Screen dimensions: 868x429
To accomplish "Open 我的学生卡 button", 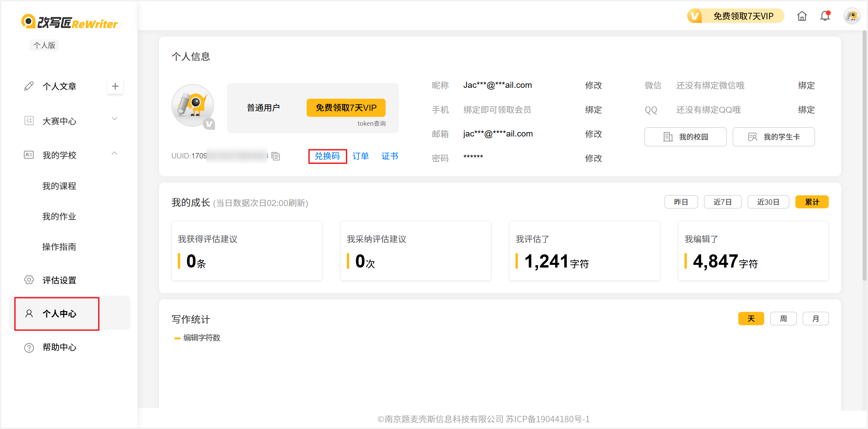I will 773,137.
